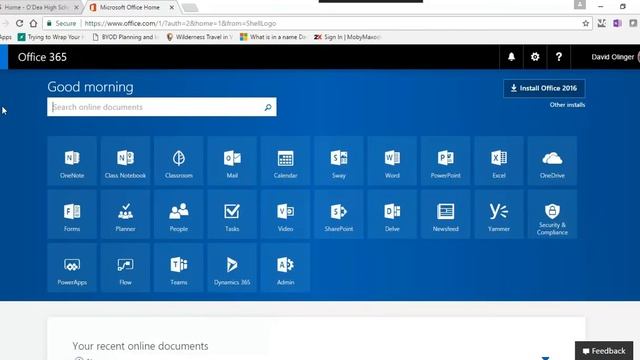Close the Microsoft Office Home tab
This screenshot has height=360, width=640.
[x=172, y=7]
